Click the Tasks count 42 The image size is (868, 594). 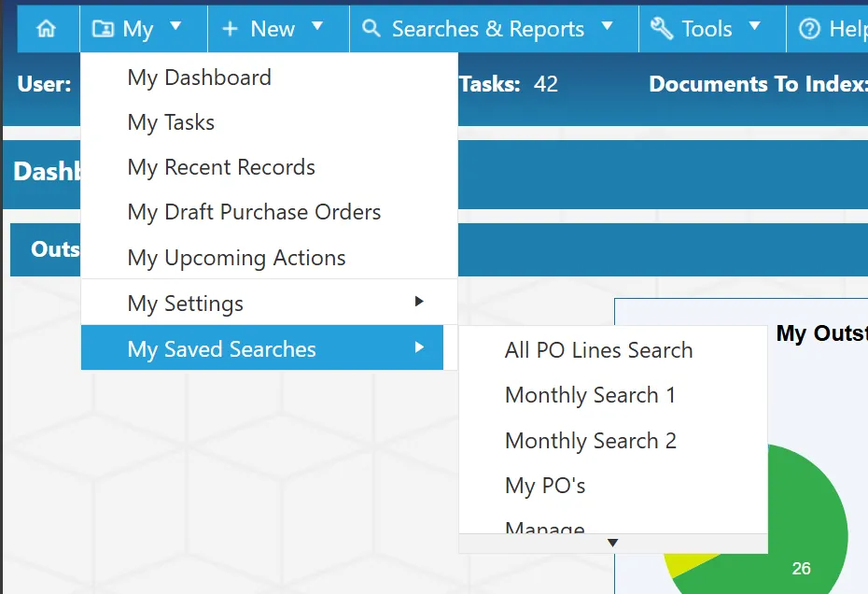(x=546, y=84)
